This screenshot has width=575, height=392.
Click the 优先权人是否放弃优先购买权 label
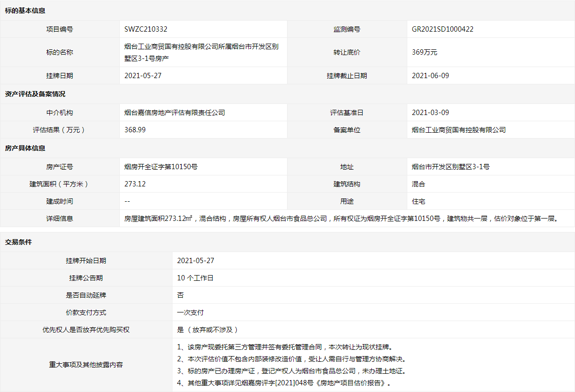click(x=86, y=330)
